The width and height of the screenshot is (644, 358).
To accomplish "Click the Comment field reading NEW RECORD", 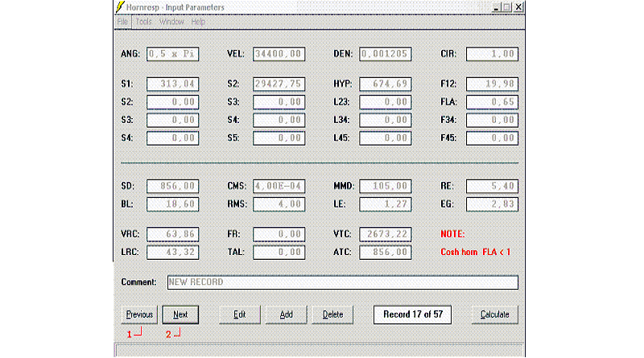I will click(343, 282).
